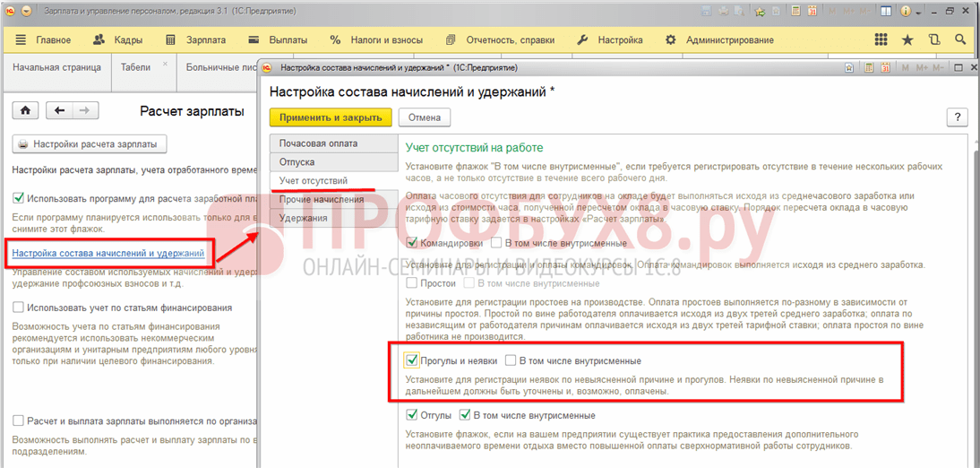This screenshot has height=468, width=980.
Task: Go forward with the right arrow button
Action: pyautogui.click(x=85, y=110)
